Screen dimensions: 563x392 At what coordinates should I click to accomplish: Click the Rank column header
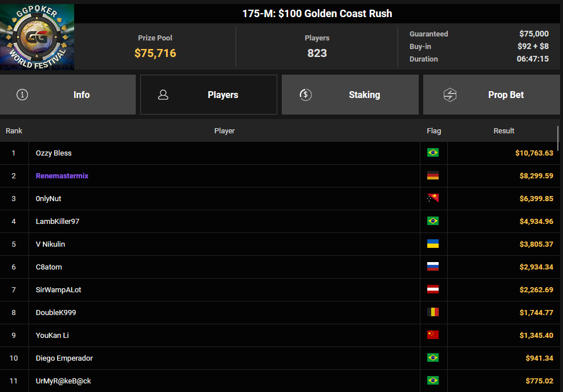(14, 131)
